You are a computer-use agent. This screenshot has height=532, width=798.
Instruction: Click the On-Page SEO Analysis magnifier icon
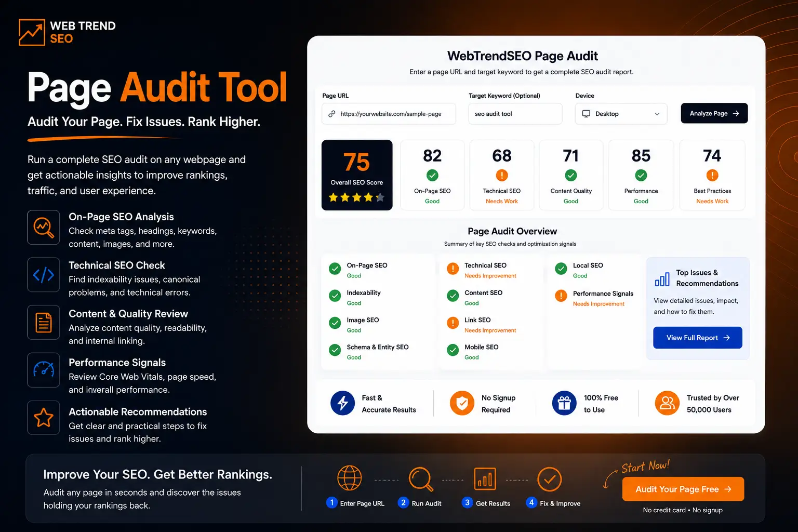click(44, 227)
